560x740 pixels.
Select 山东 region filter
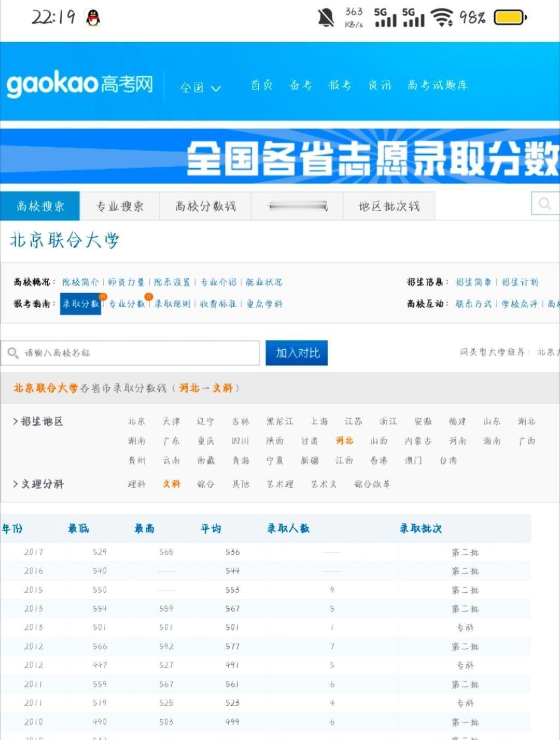pyautogui.click(x=492, y=421)
